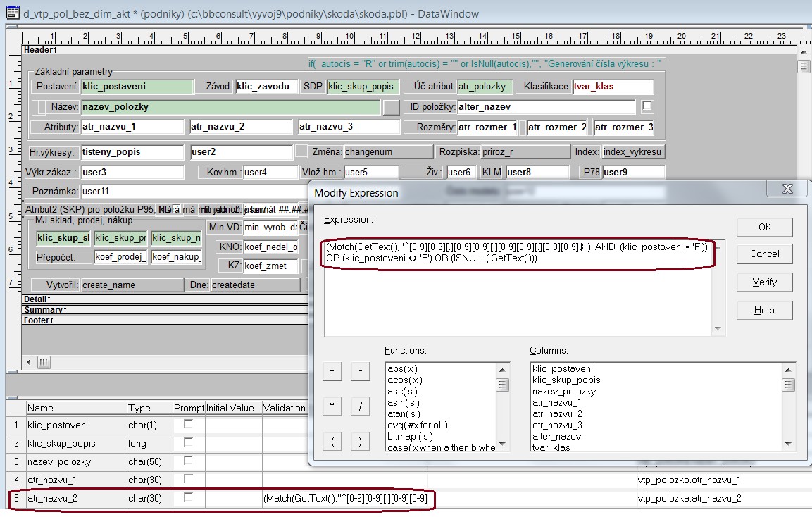
Task: Select the changenum field
Action: pos(388,152)
